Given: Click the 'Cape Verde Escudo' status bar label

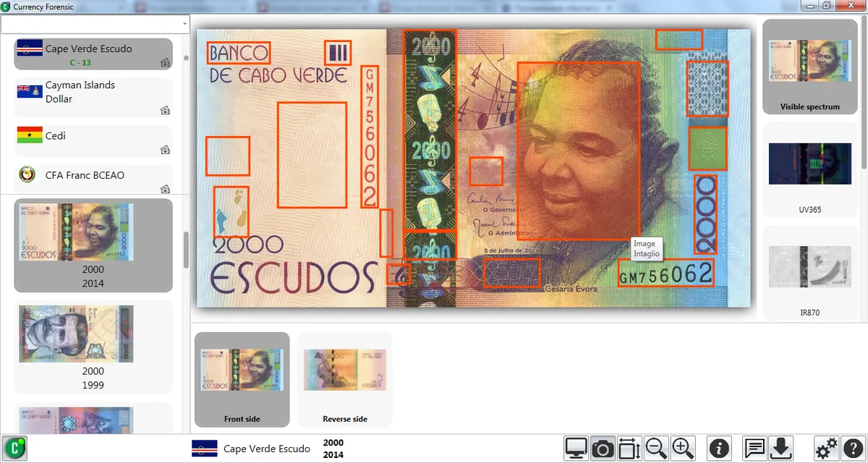Looking at the screenshot, I should 267,449.
